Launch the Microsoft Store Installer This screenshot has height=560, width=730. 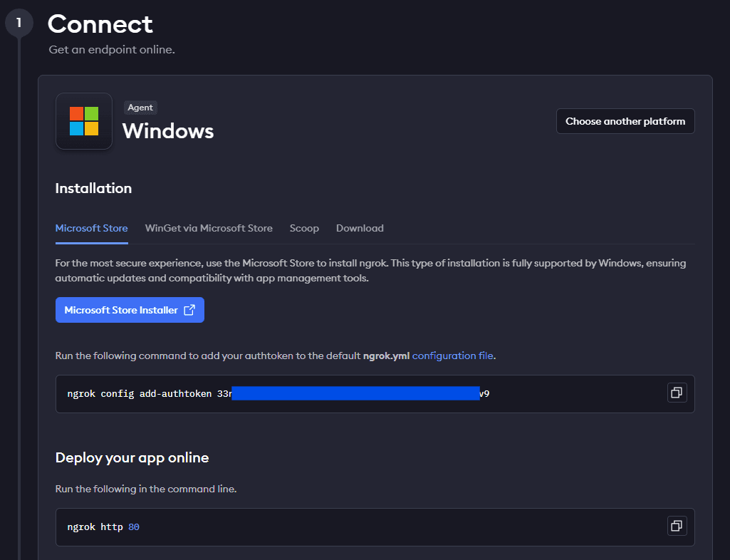(x=130, y=310)
